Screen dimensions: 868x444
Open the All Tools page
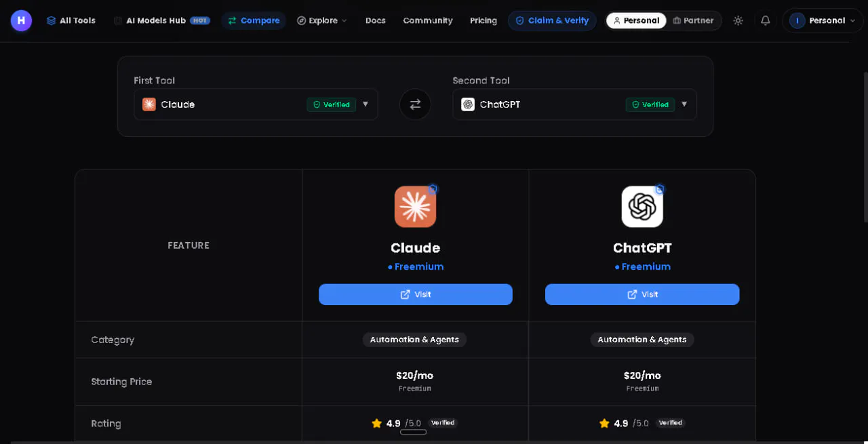[71, 20]
